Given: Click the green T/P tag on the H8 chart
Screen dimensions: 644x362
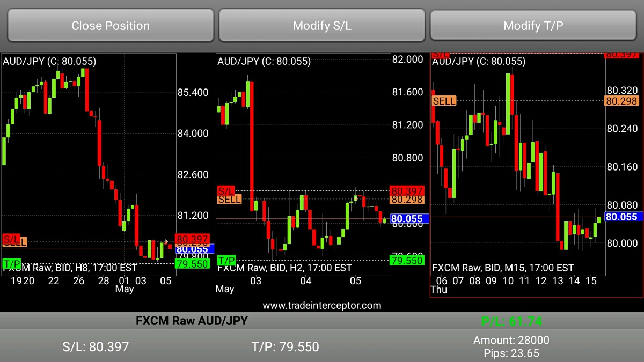Looking at the screenshot, I should point(12,263).
